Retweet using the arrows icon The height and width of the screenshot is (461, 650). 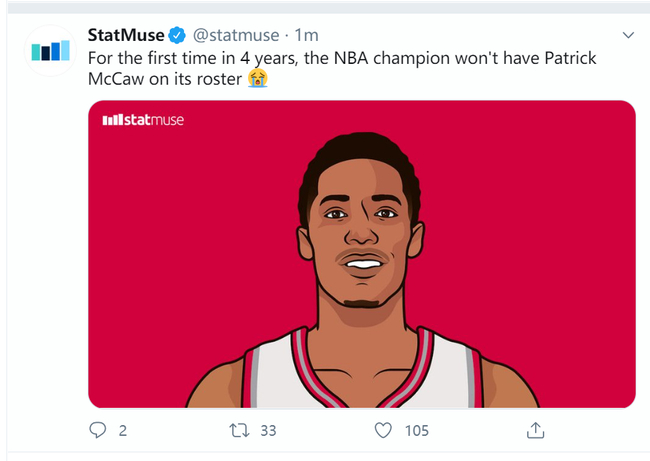(238, 430)
